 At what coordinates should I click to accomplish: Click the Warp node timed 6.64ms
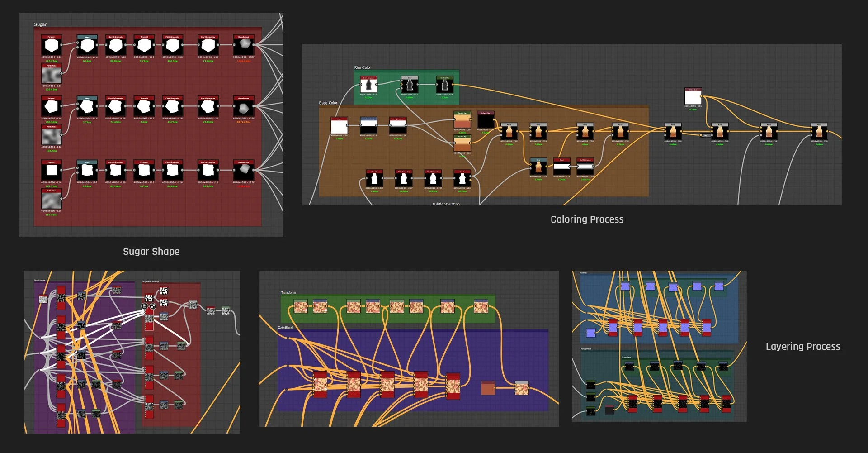click(x=87, y=171)
